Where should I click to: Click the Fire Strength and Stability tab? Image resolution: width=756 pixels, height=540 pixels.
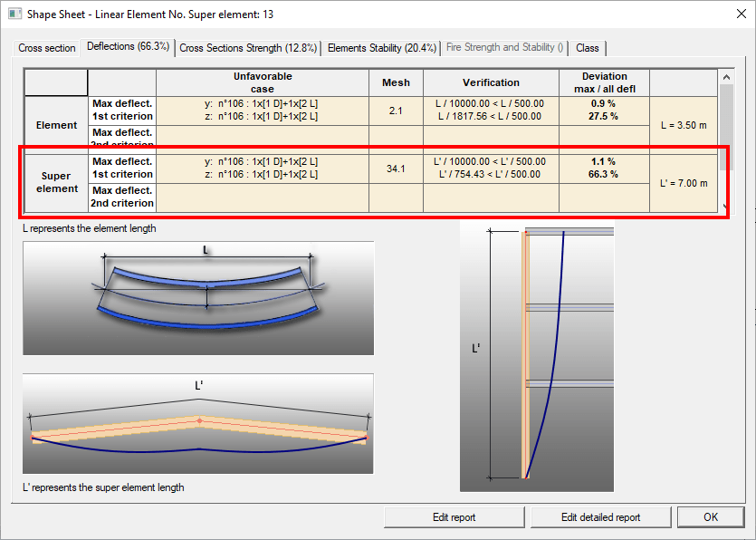coord(505,48)
